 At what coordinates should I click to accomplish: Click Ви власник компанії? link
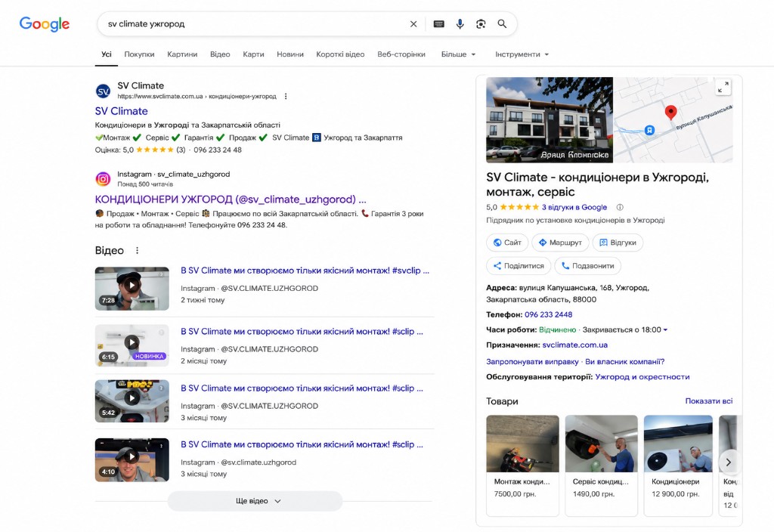[x=625, y=362]
